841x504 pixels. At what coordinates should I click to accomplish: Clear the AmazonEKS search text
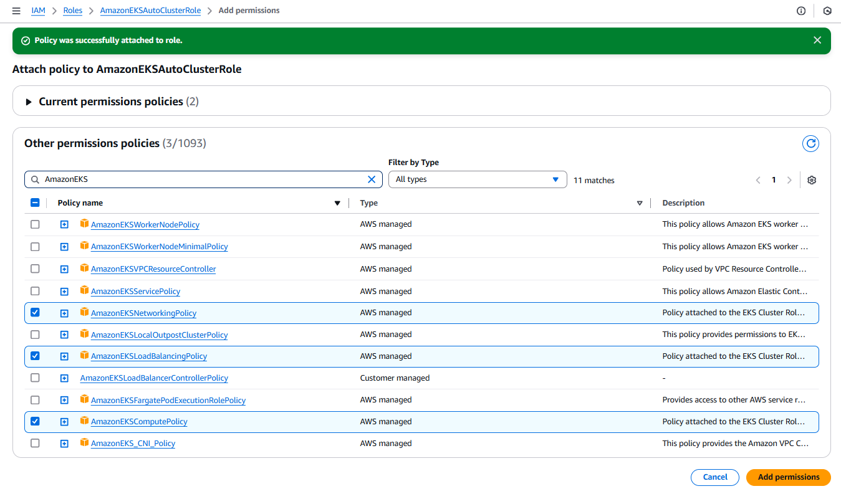tap(372, 179)
